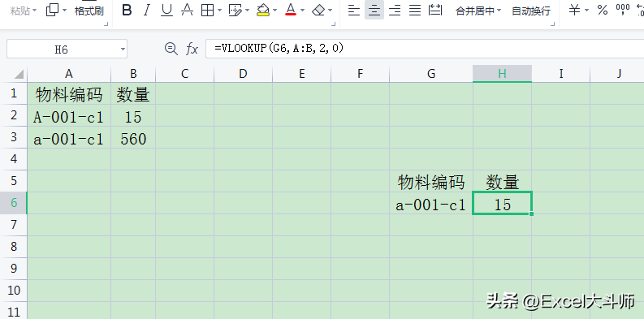
Task: Apply the yellow fill color bucket
Action: (263, 11)
